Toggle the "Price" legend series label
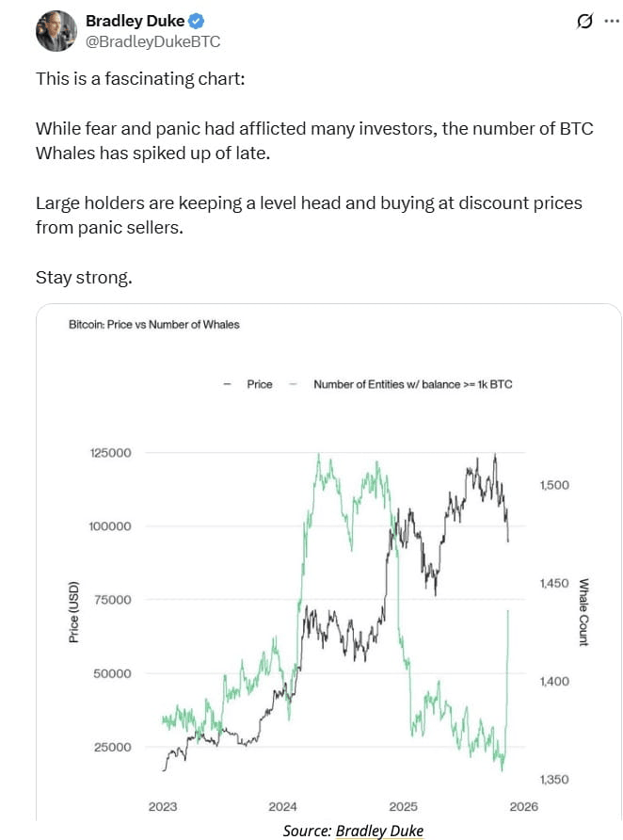Viewport: 623px width, 840px height. (x=260, y=385)
